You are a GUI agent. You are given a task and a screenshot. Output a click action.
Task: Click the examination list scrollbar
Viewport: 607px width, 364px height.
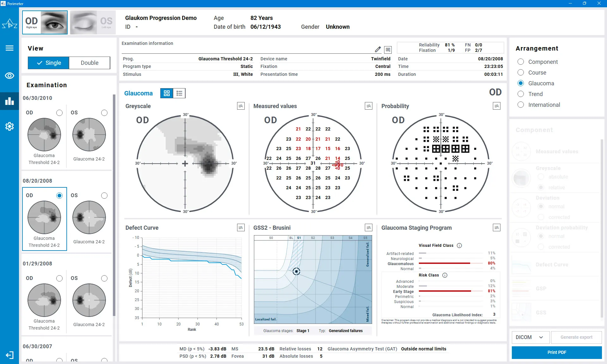point(114,205)
